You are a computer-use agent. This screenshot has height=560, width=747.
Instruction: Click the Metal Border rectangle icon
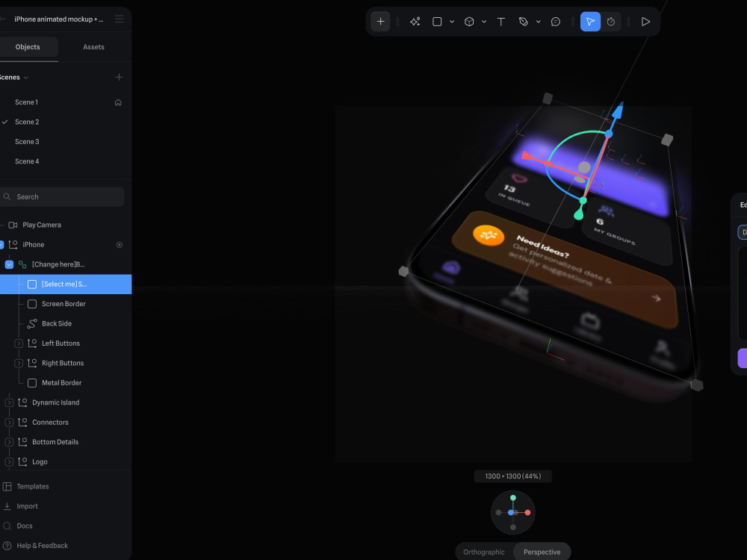click(x=32, y=383)
